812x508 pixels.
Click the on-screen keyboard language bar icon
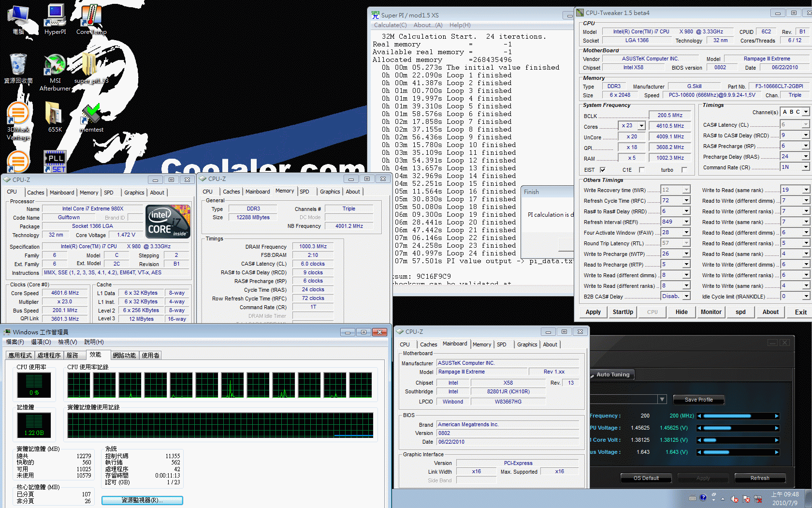pos(693,498)
